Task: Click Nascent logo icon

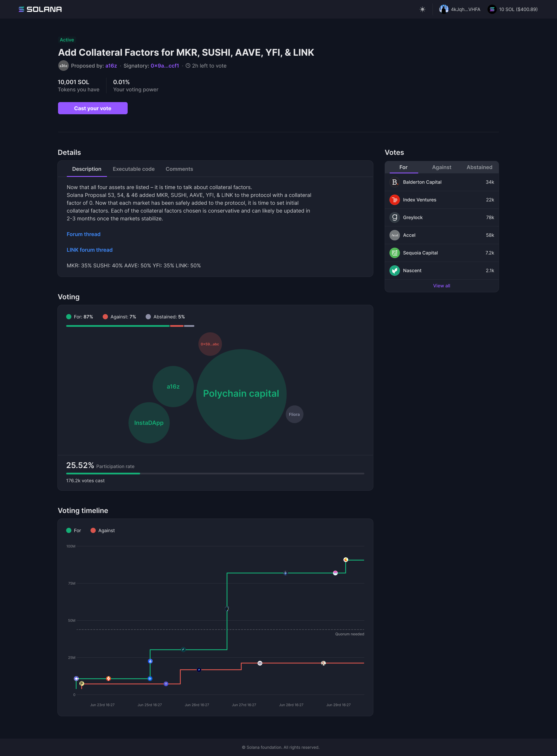Action: [395, 271]
